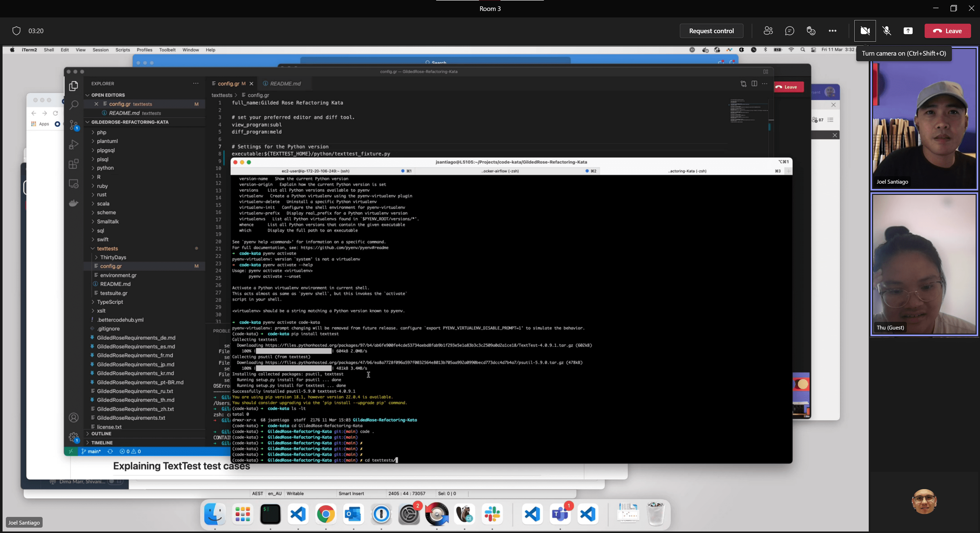Open meeting chat conversation
This screenshot has height=533, width=980.
click(x=789, y=31)
